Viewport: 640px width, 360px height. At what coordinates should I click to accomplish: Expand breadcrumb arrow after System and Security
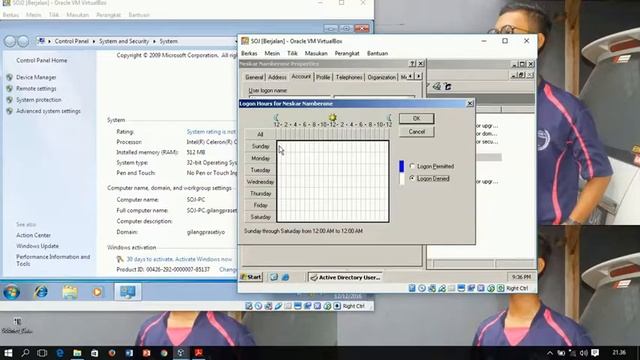point(154,41)
